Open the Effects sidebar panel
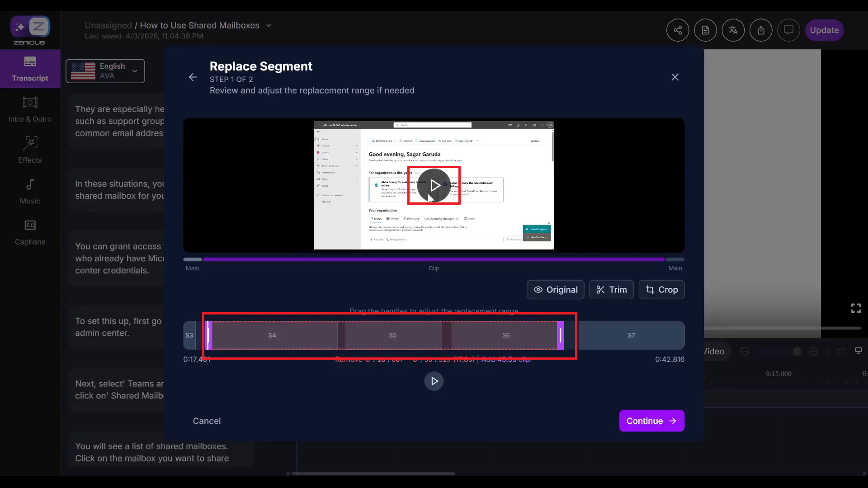The width and height of the screenshot is (868, 488). tap(30, 150)
